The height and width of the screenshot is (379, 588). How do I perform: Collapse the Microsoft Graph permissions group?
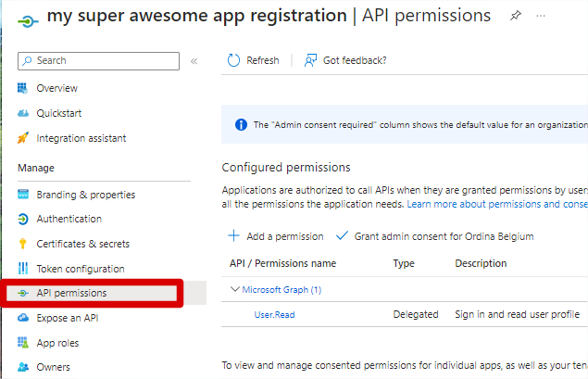click(x=233, y=289)
